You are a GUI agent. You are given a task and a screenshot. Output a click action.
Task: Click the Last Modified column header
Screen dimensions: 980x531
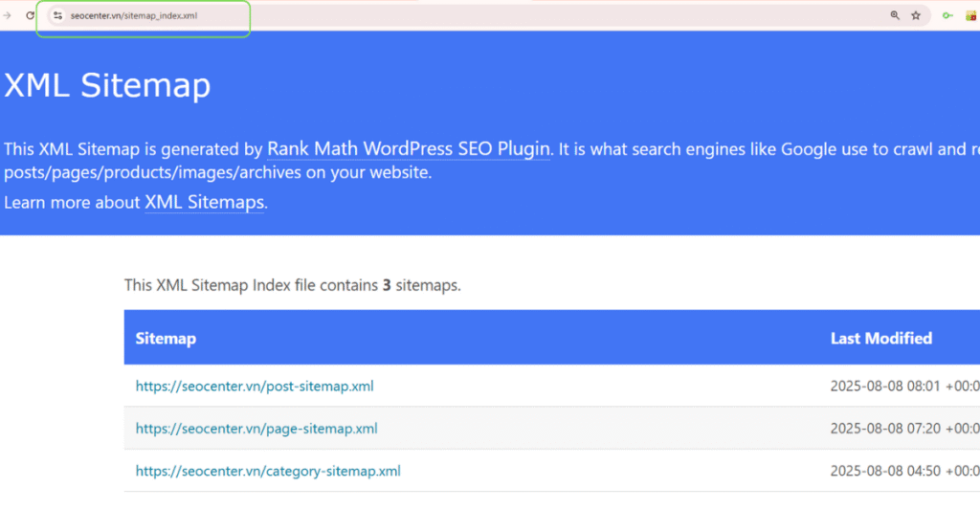pos(880,339)
